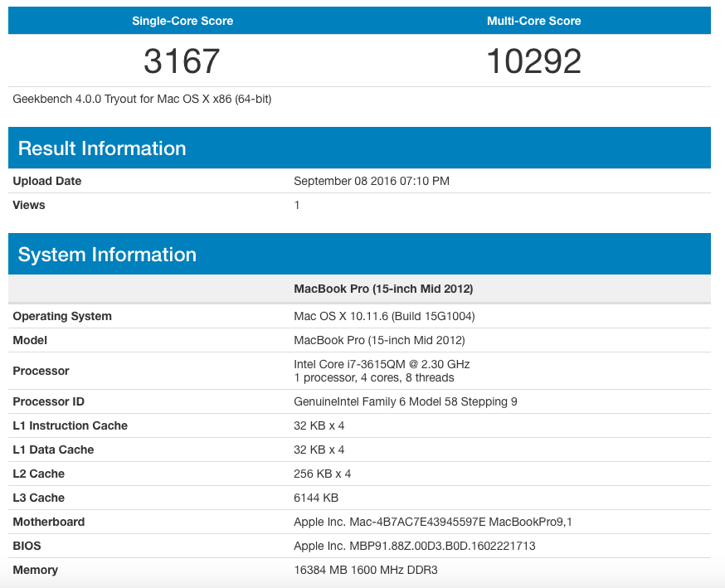Screen dimensions: 725x588
Task: Click the Memory label
Action: point(36,570)
